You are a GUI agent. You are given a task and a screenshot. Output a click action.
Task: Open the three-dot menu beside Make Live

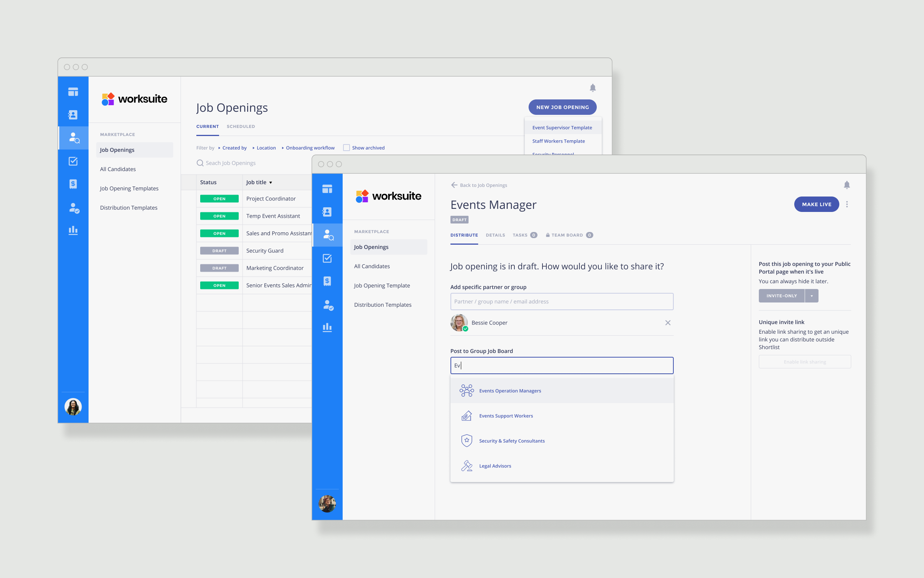click(847, 204)
